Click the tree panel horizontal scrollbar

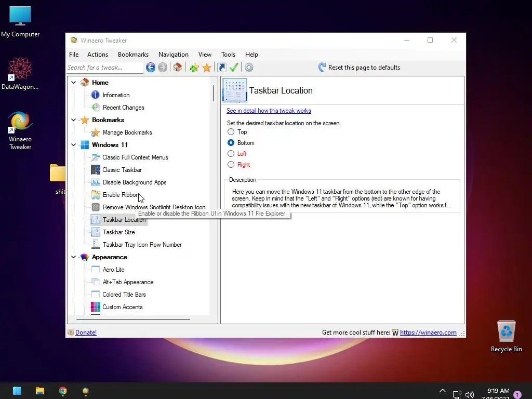[x=133, y=320]
